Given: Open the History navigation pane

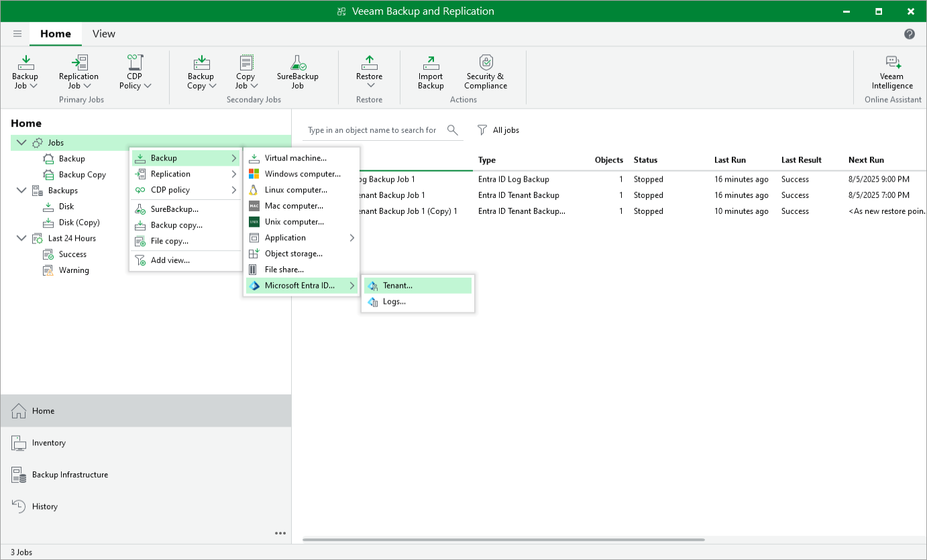Looking at the screenshot, I should (x=146, y=506).
